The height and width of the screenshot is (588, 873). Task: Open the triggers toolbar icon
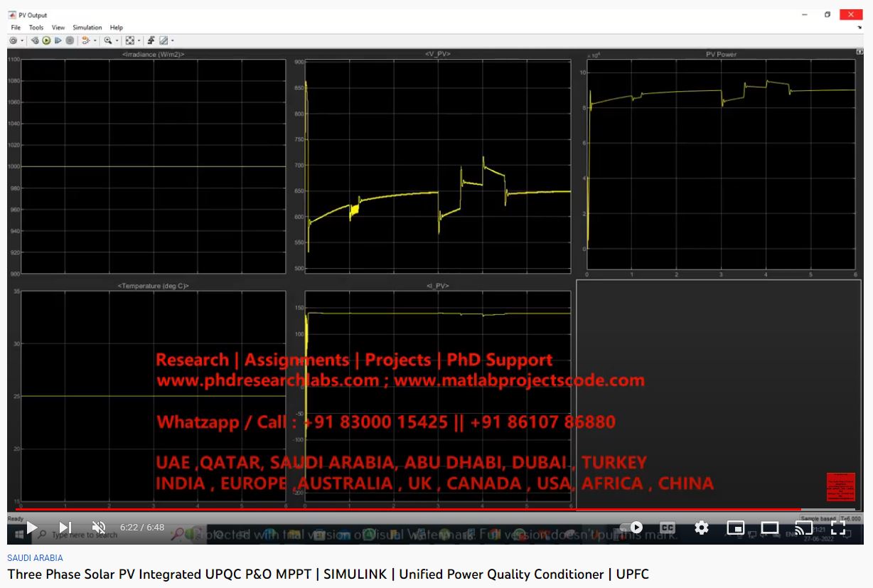pos(151,41)
